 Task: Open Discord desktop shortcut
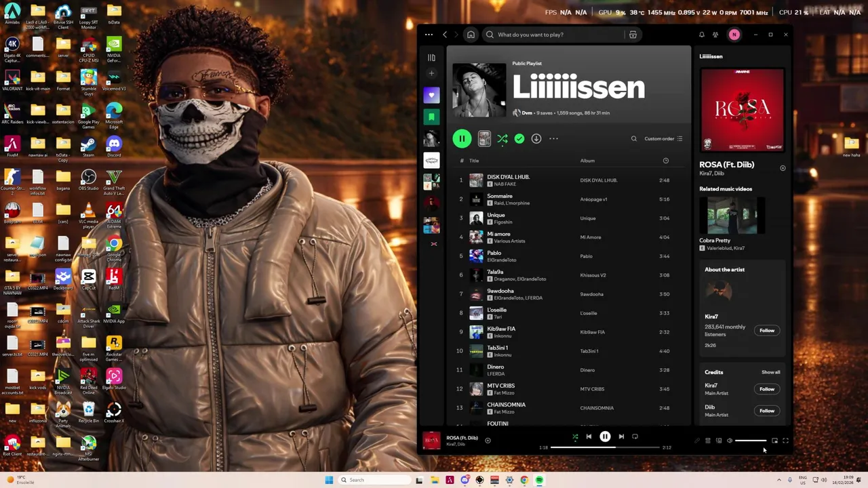point(114,146)
